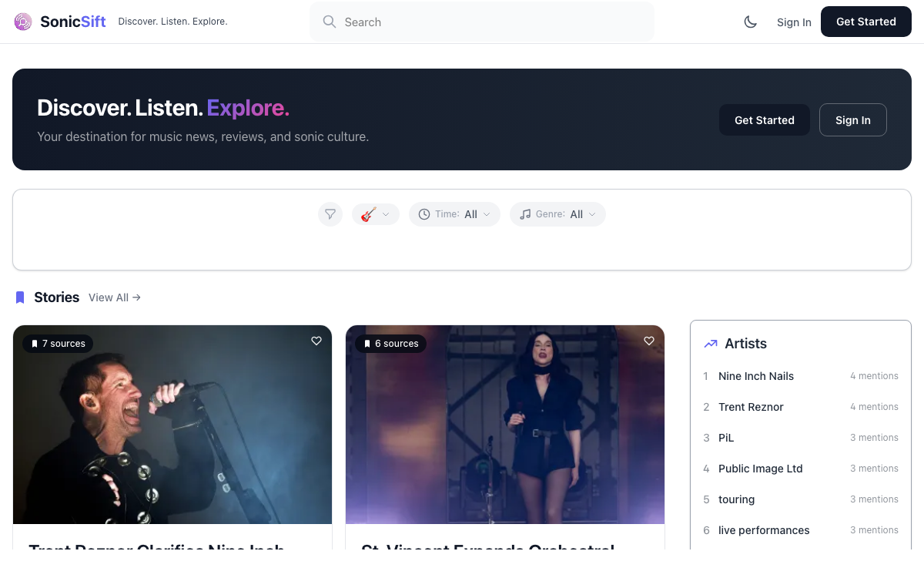Favorite the St. Vincent story heart
The image size is (924, 578).
649,341
